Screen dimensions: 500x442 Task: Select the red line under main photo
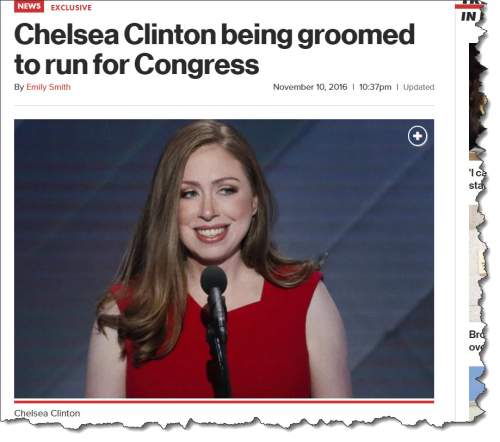click(224, 401)
